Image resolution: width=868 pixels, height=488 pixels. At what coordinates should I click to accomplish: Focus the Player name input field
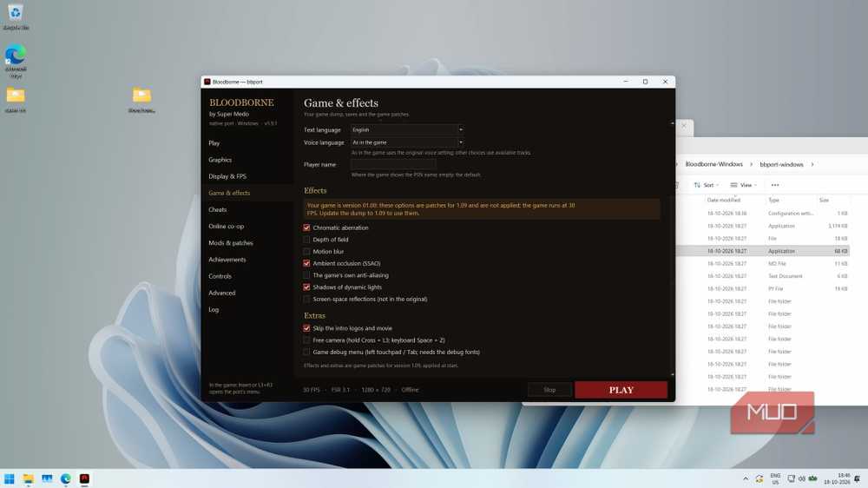coord(393,164)
